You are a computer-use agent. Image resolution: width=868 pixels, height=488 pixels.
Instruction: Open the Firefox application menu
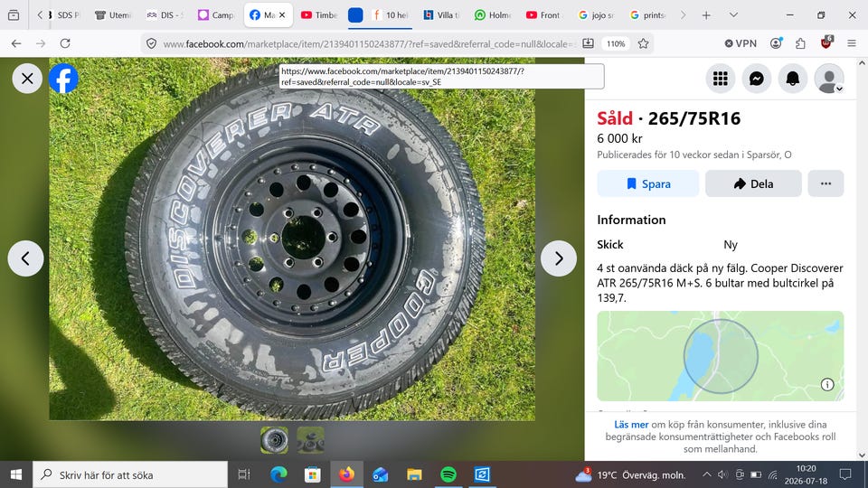tap(852, 43)
